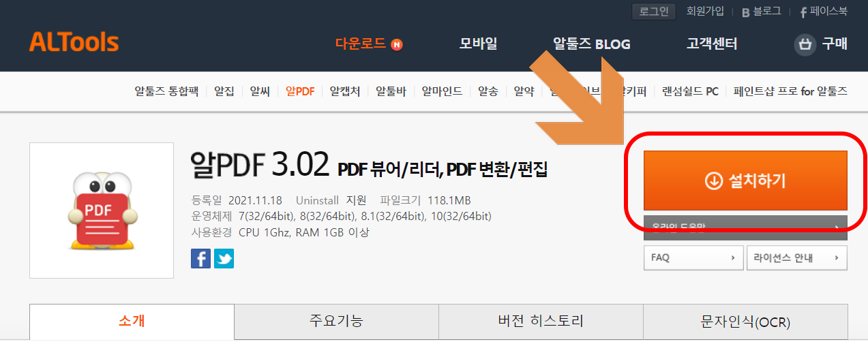The width and height of the screenshot is (868, 359).
Task: Select 알집 in product submenu
Action: [x=224, y=91]
